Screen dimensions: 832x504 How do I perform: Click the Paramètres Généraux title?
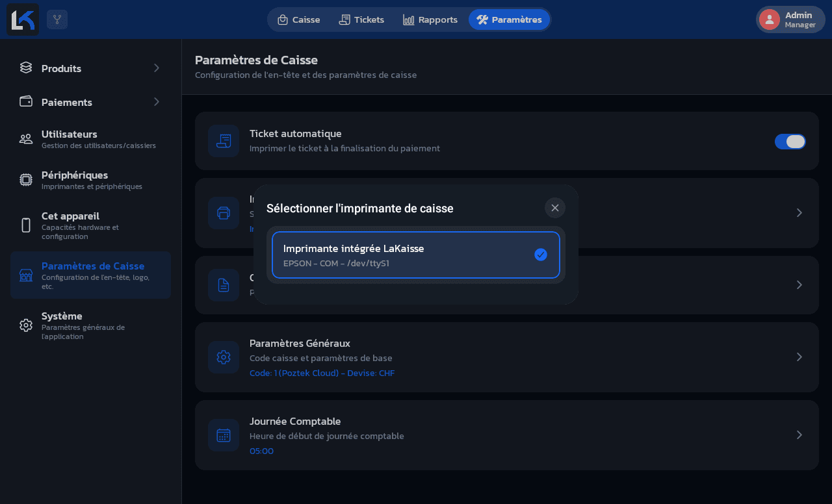[300, 343]
